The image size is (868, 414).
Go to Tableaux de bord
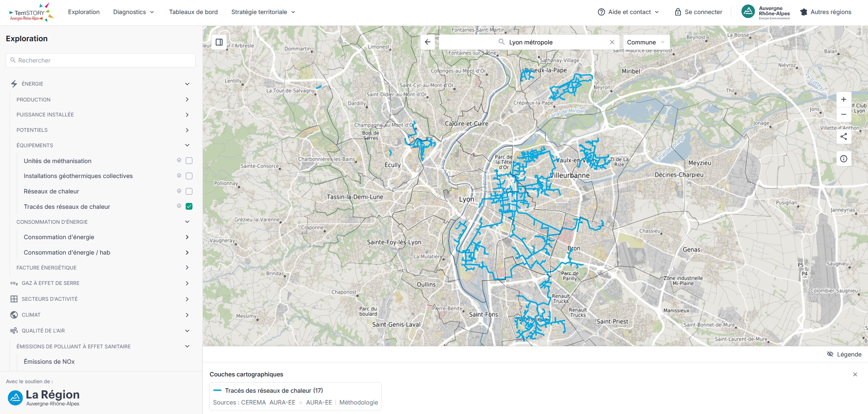pyautogui.click(x=193, y=12)
